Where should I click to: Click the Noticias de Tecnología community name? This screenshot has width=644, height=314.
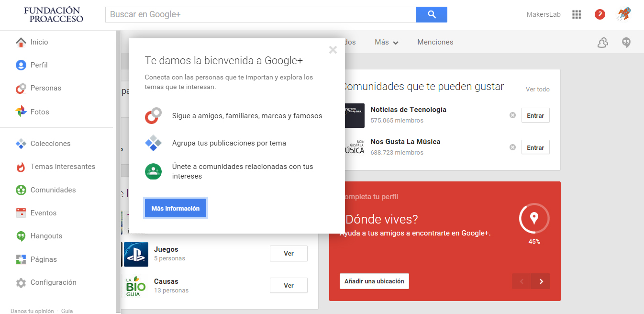(x=408, y=110)
